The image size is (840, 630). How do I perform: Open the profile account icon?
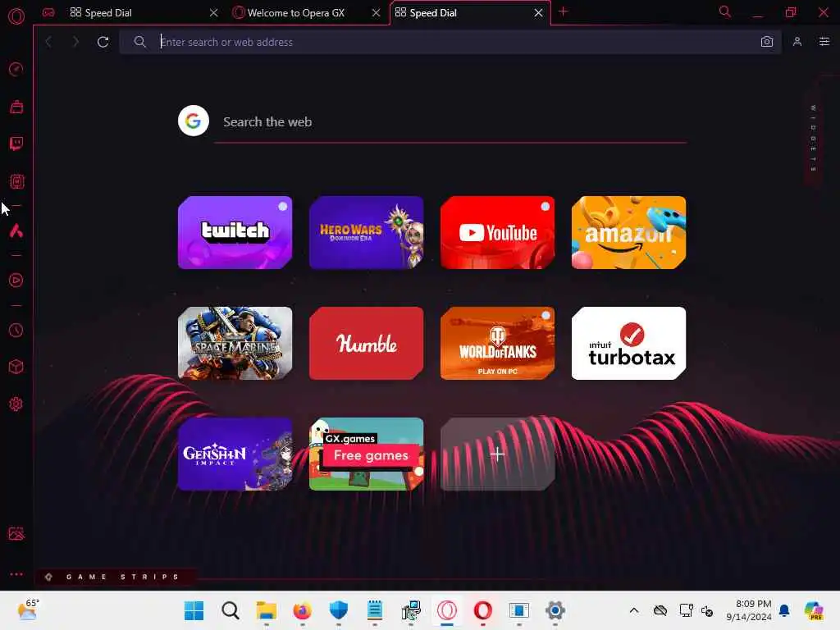point(797,42)
